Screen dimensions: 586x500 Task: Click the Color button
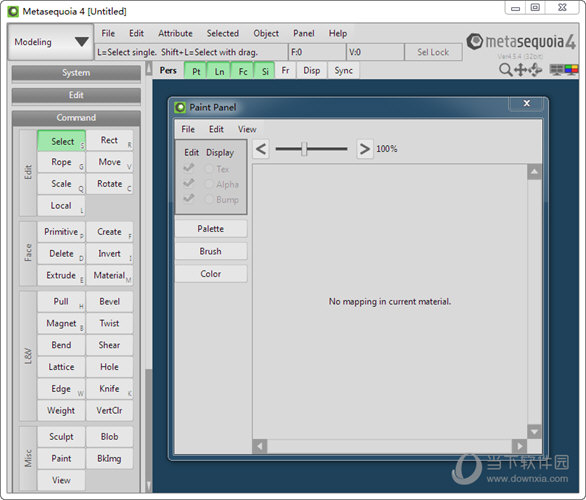(211, 274)
